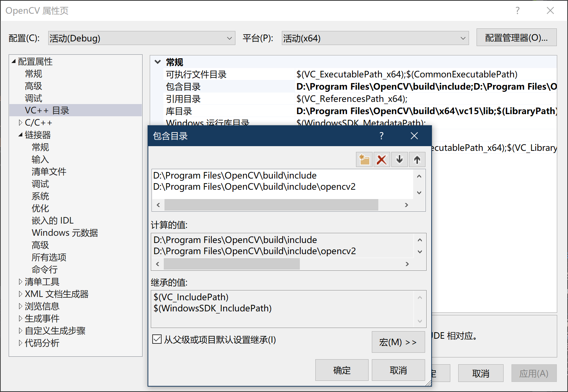Click 确定 in the 包含目录 dialog

(342, 370)
